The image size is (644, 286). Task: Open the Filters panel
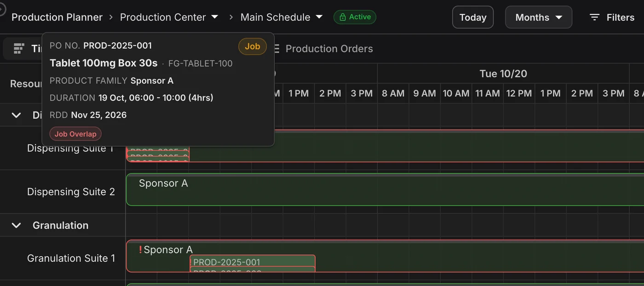coord(612,17)
